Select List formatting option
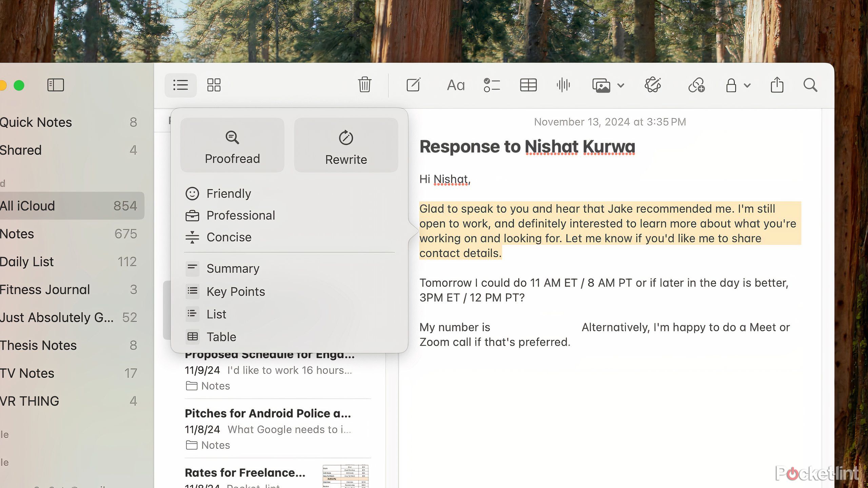The height and width of the screenshot is (488, 868). click(217, 314)
